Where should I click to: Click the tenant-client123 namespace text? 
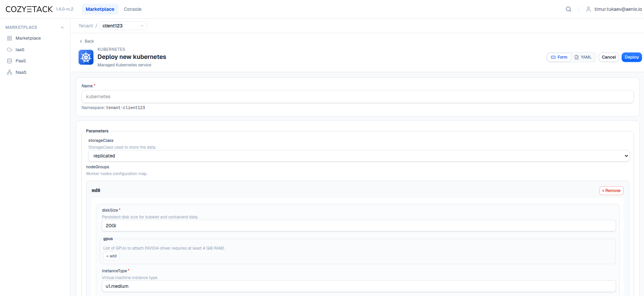point(126,108)
